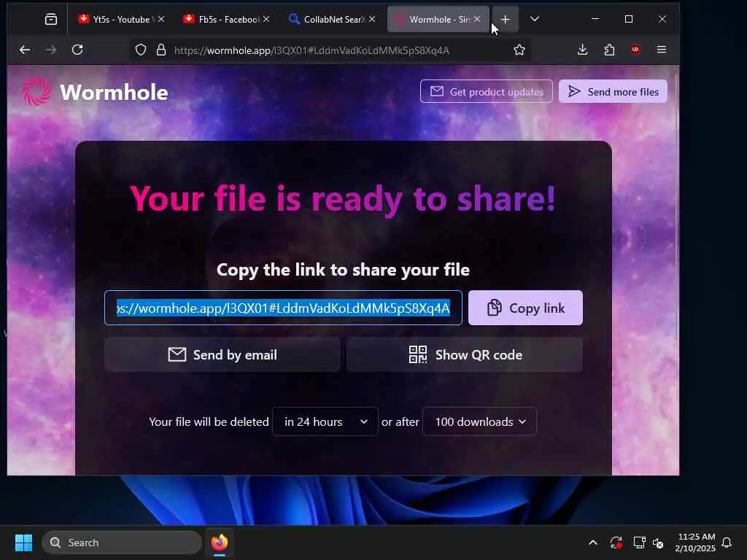Screen dimensions: 747x560
Task: Close the Fb5s Facebook tab
Action: [266, 19]
